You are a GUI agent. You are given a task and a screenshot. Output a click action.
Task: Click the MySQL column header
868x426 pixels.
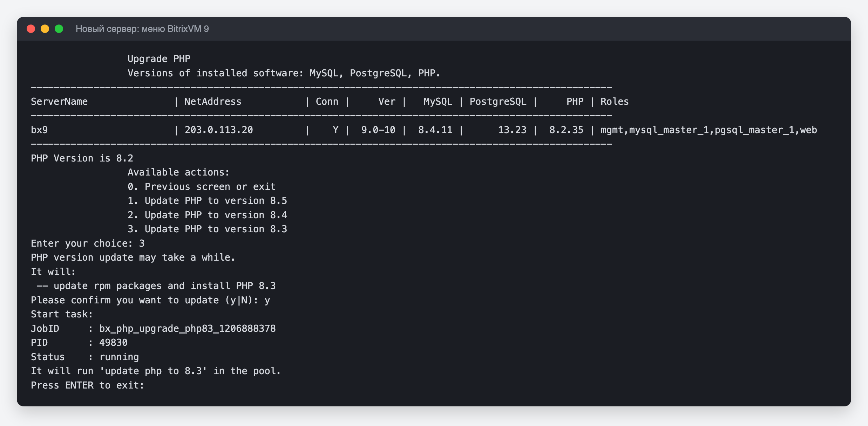[438, 102]
